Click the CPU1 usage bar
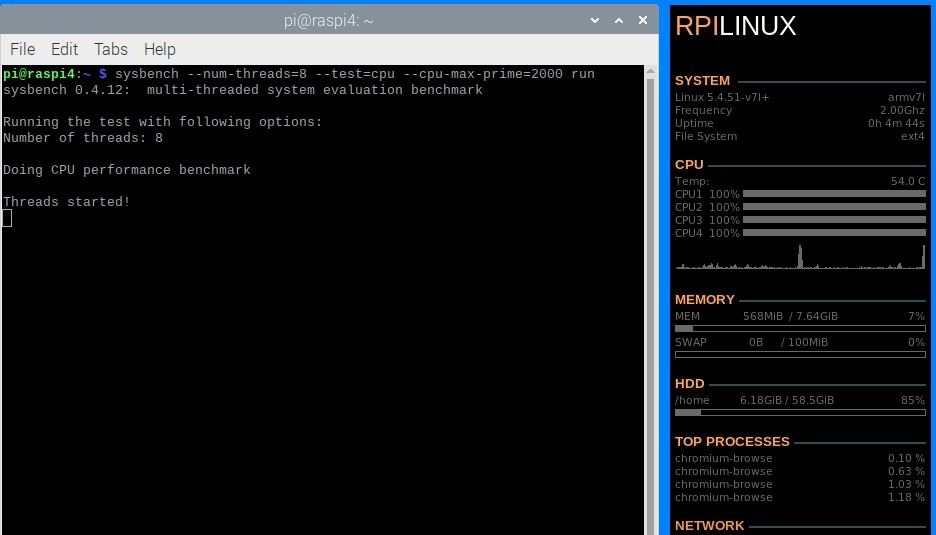 (x=834, y=194)
